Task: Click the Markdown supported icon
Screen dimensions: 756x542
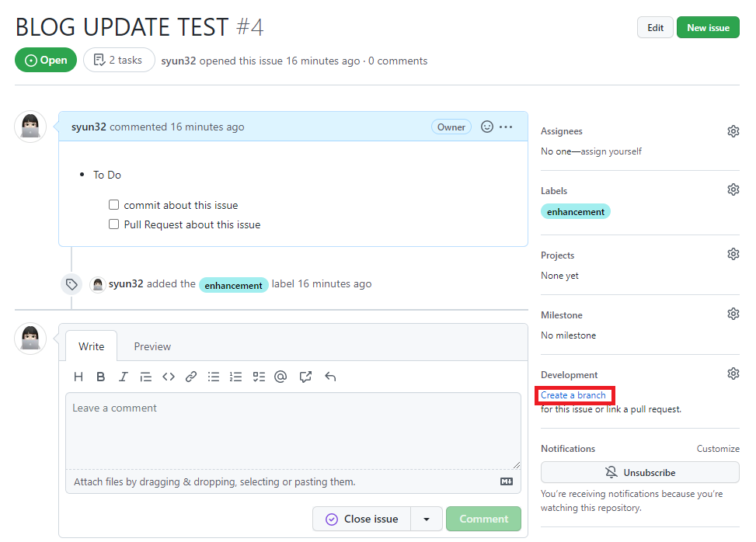Action: click(507, 481)
